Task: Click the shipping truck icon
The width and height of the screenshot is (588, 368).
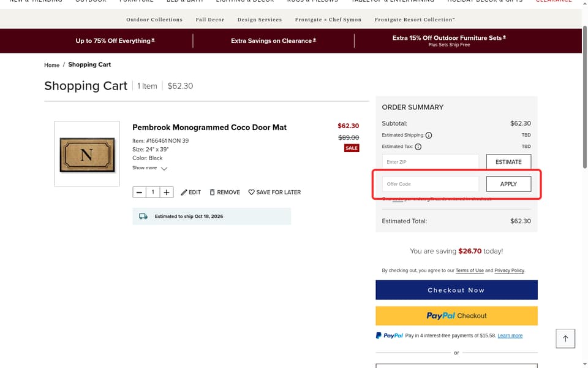Action: coord(143,217)
